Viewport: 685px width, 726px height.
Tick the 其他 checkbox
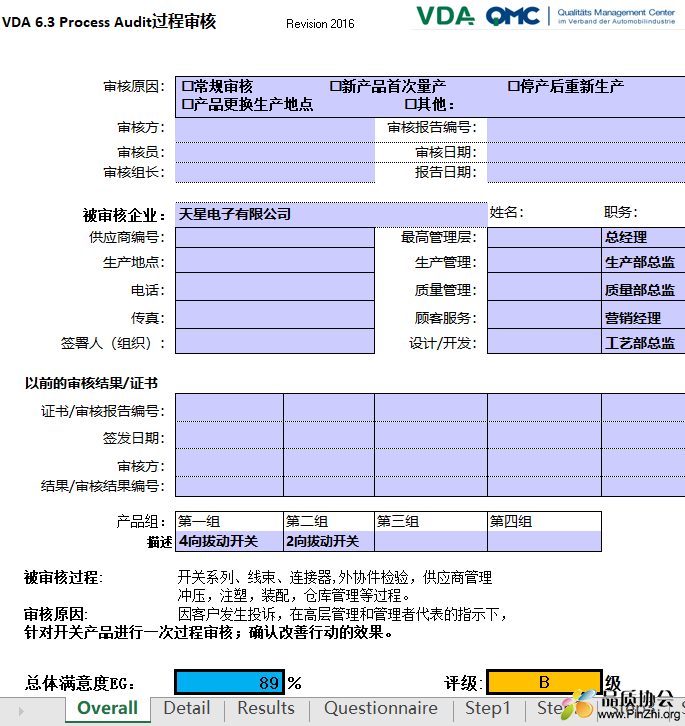coord(410,104)
